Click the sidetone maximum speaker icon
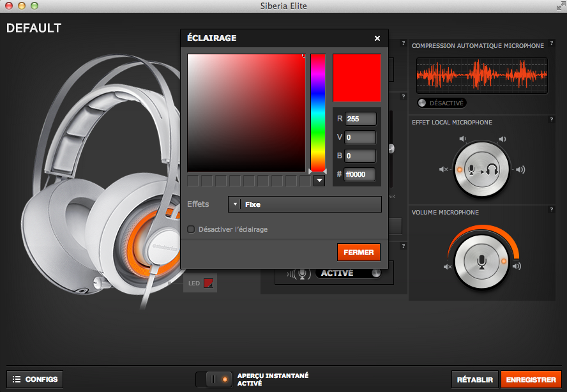 pyautogui.click(x=520, y=169)
